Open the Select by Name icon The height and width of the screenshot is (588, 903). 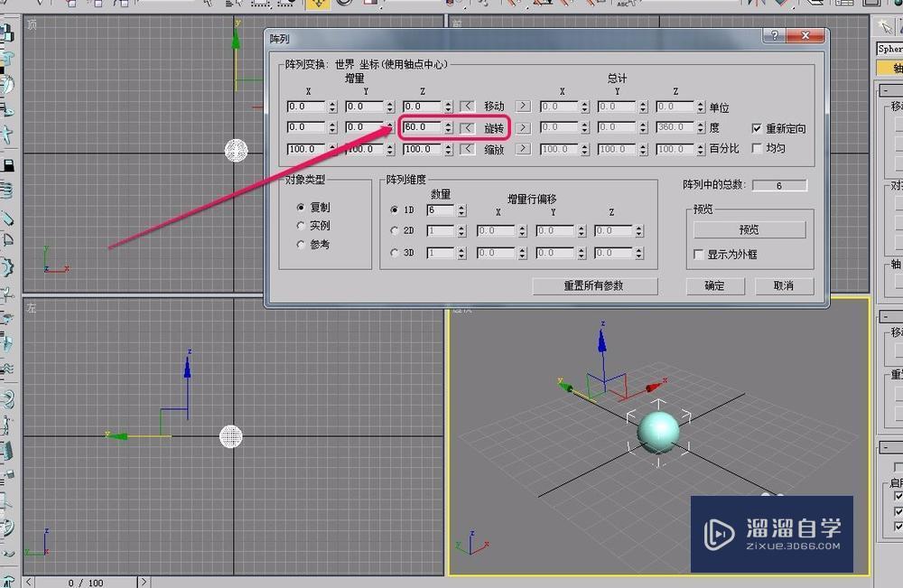[x=229, y=5]
